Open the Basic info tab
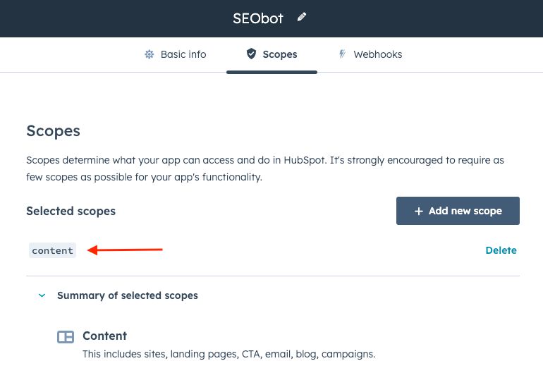Screen dimensions: 543x392 tap(183, 54)
